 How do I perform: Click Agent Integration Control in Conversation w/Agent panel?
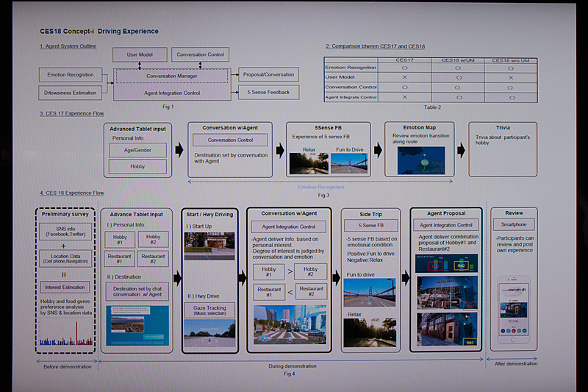tap(288, 227)
